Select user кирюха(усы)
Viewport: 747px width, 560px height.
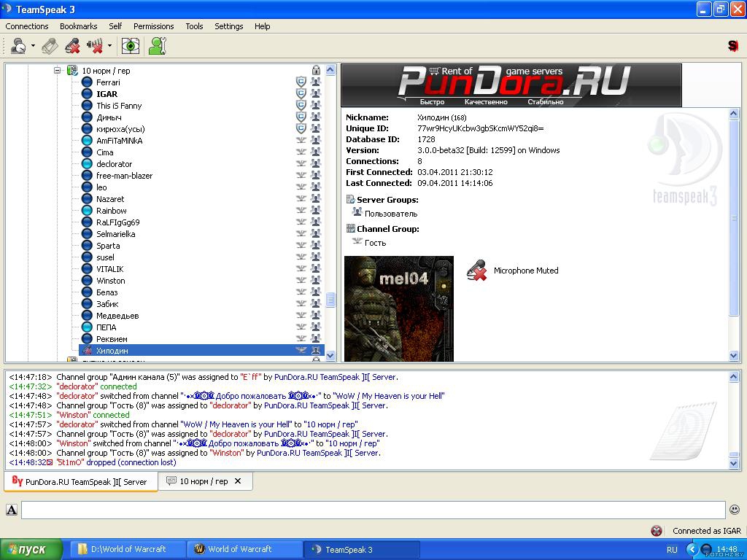(120, 129)
